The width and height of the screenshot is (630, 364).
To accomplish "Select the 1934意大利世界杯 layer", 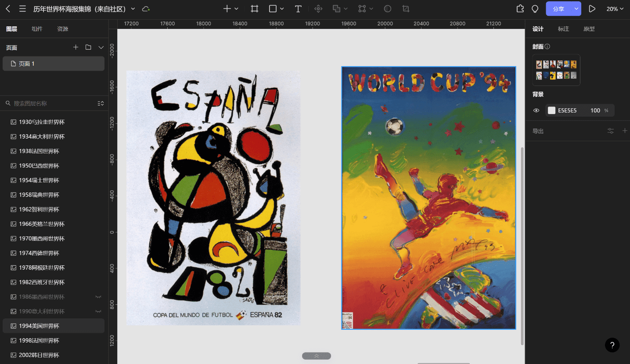I will pyautogui.click(x=54, y=136).
